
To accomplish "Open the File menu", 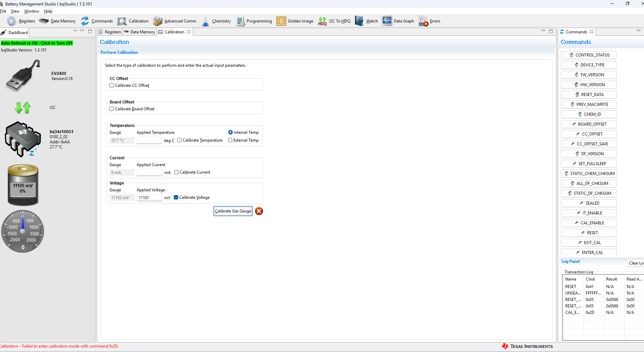I will pos(3,11).
